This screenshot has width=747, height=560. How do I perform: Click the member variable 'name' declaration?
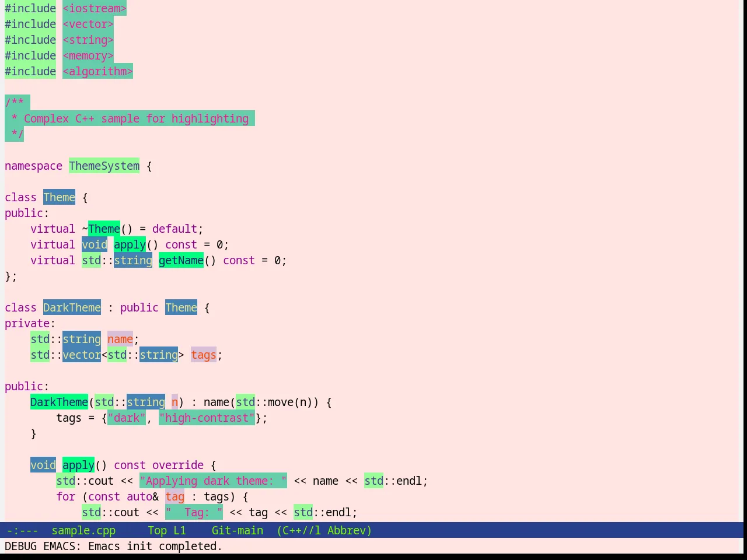click(x=120, y=339)
